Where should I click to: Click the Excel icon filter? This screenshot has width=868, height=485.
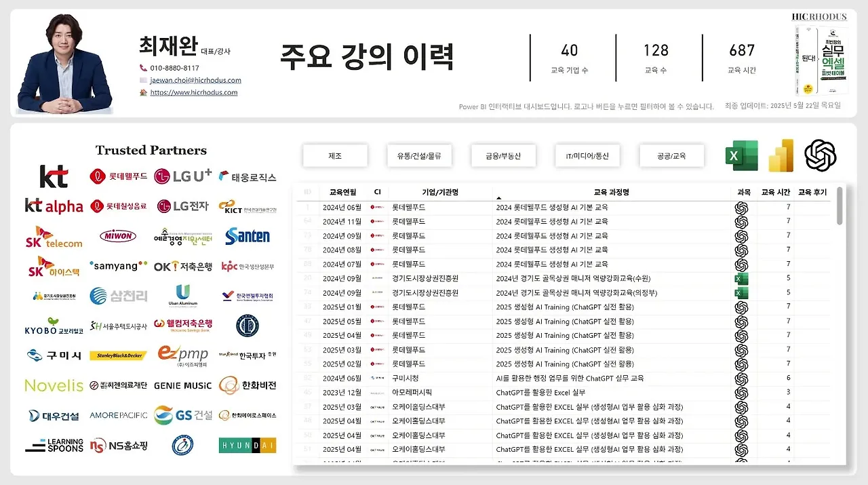742,155
